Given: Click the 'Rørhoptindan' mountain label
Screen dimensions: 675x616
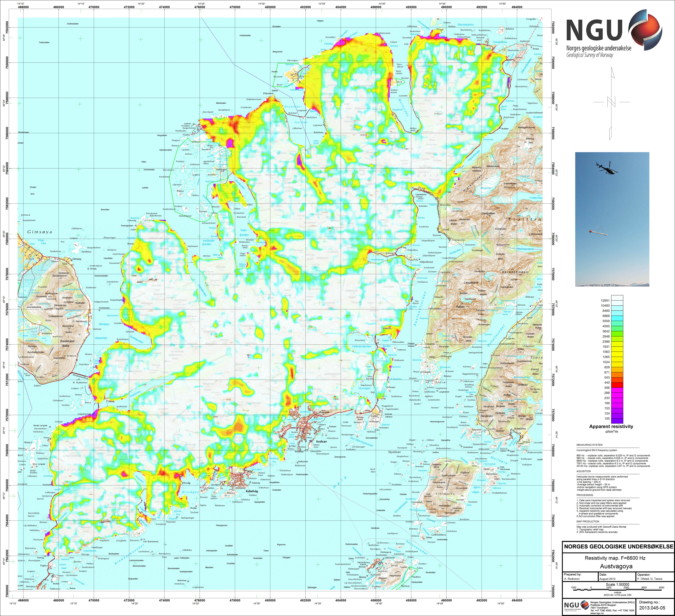Looking at the screenshot, I should pyautogui.click(x=515, y=272).
